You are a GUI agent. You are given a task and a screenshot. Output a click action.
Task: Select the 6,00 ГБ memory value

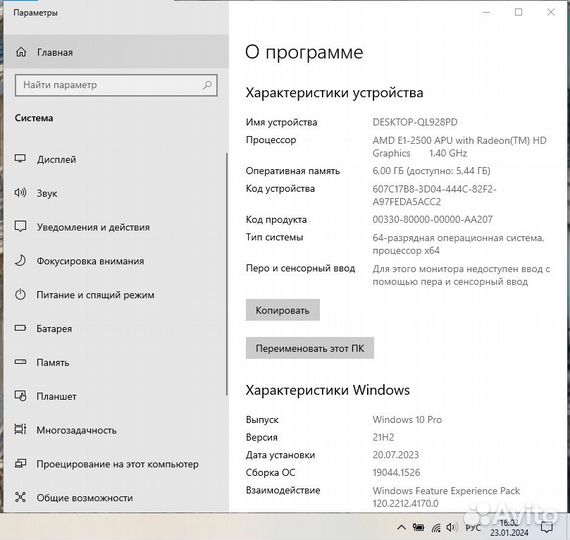[431, 171]
